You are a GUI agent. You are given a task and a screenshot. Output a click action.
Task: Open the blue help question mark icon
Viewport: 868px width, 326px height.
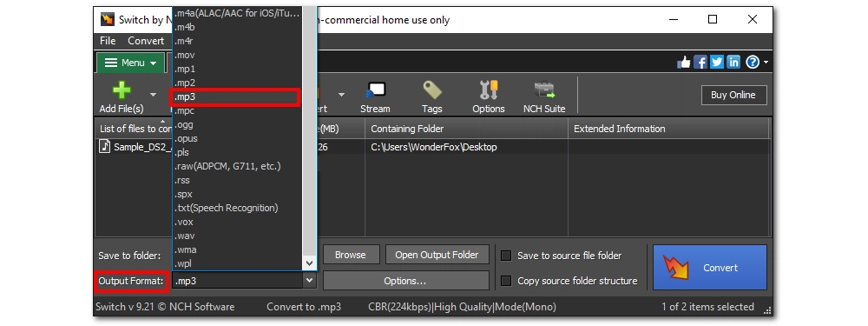point(753,62)
